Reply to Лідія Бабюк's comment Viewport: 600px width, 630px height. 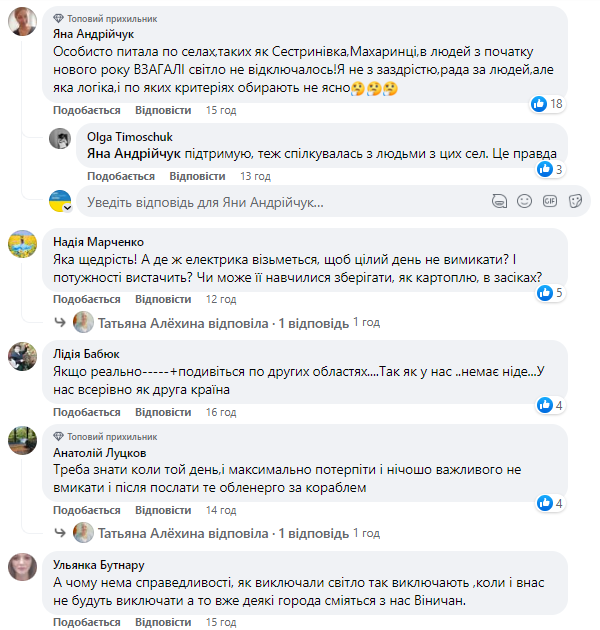[x=163, y=412]
